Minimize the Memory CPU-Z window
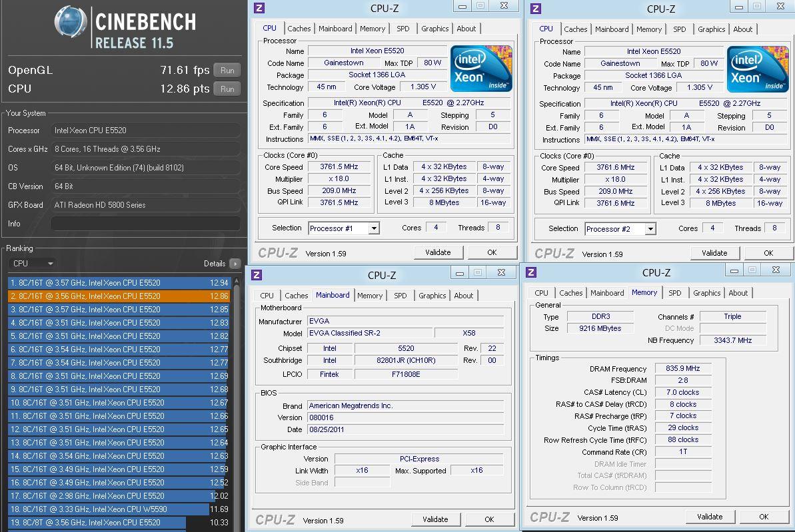This screenshot has width=795, height=532. pyautogui.click(x=734, y=270)
